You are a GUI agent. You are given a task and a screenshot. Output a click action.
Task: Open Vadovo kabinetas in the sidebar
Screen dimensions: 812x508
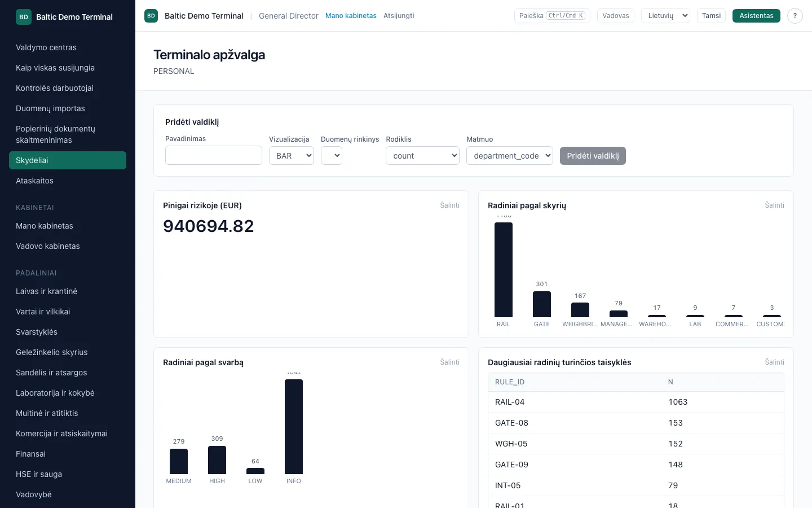coord(68,246)
